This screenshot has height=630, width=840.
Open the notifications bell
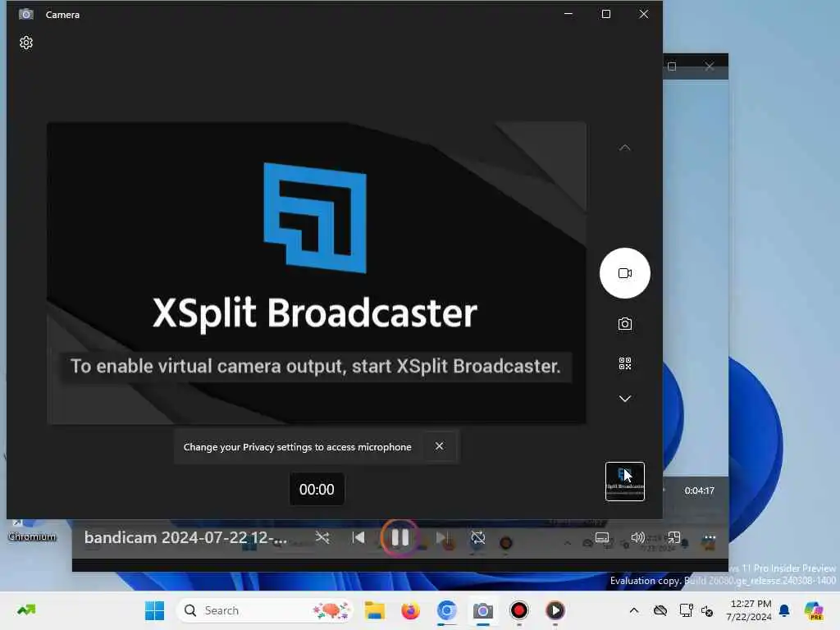(x=784, y=610)
